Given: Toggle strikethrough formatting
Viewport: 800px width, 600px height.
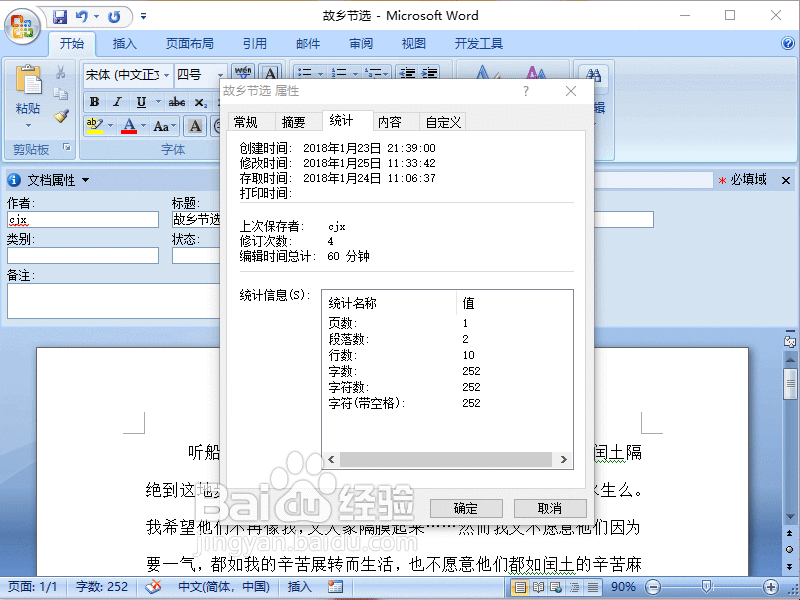Looking at the screenshot, I should 177,102.
